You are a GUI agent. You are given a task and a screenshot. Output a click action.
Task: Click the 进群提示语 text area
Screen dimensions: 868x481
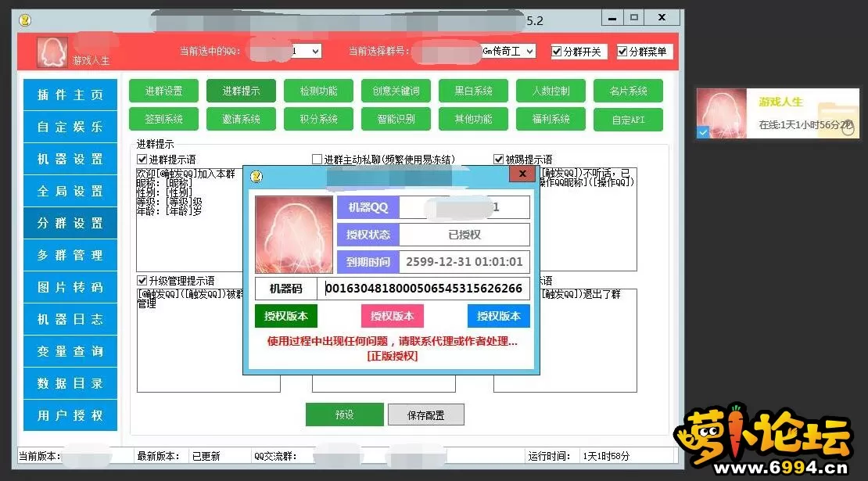188,219
